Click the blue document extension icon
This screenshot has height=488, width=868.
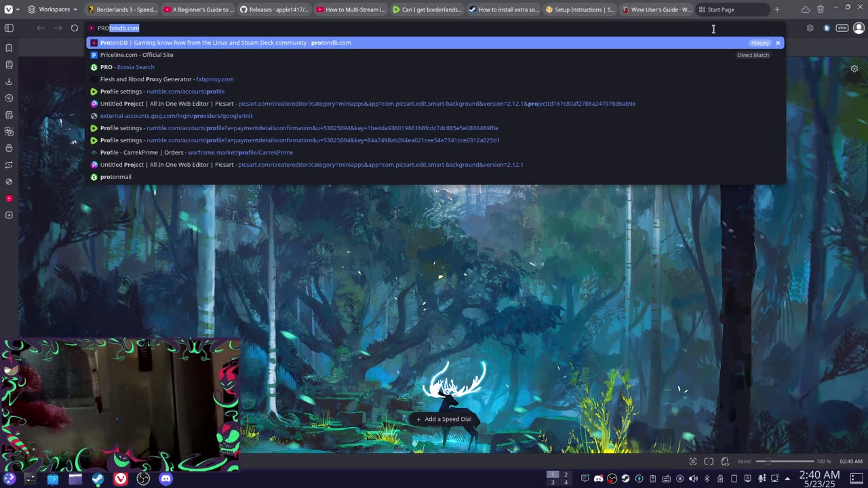point(826,28)
